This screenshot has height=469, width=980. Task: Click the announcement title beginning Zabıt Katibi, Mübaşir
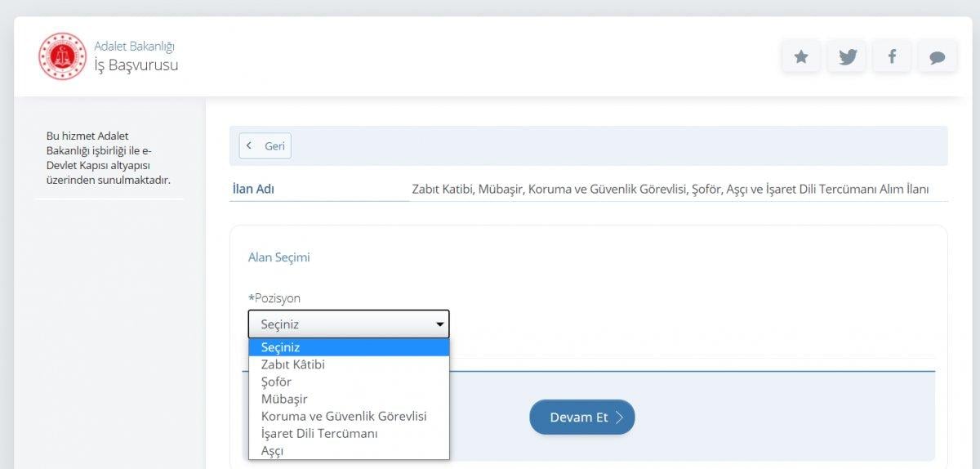670,189
